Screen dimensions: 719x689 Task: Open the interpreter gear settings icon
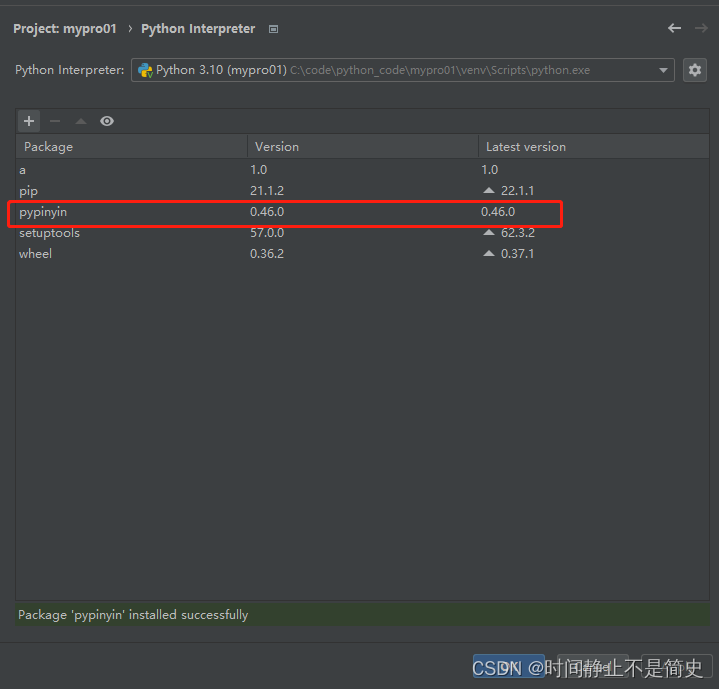pyautogui.click(x=694, y=70)
